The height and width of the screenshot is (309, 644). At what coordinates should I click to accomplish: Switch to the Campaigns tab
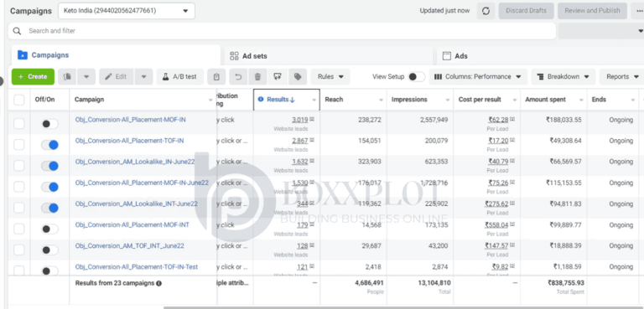pos(116,55)
